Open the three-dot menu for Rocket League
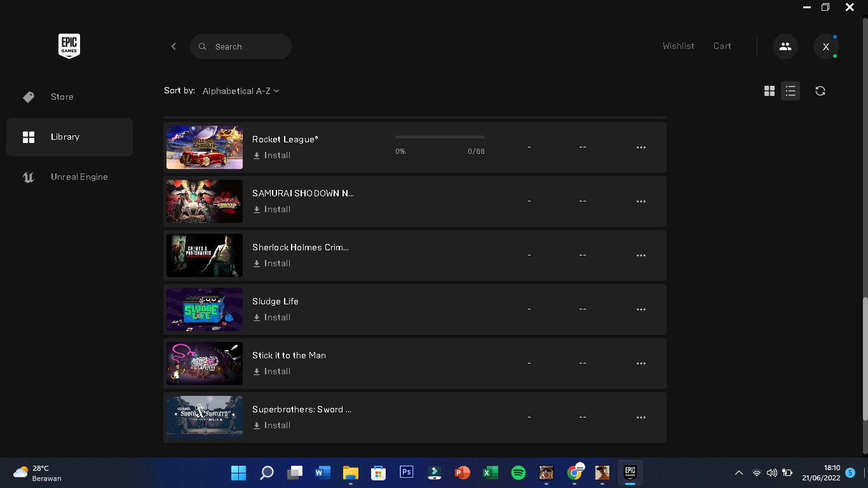The width and height of the screenshot is (868, 488). (641, 147)
